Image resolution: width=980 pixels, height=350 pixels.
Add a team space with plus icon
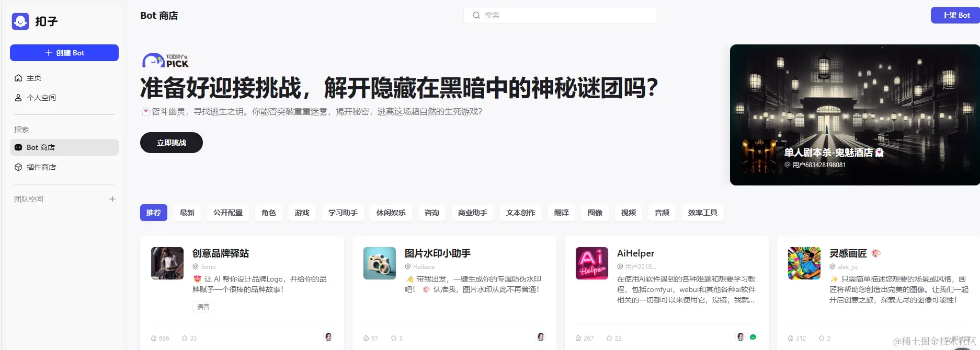click(112, 199)
